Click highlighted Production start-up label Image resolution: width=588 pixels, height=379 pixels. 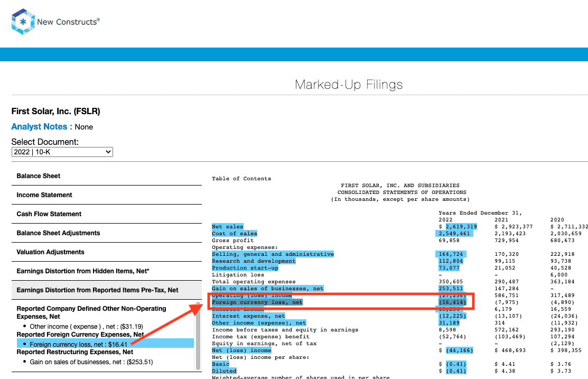coord(245,268)
